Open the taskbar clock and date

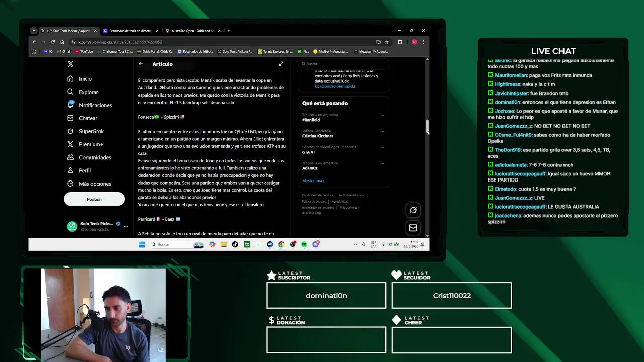click(411, 244)
